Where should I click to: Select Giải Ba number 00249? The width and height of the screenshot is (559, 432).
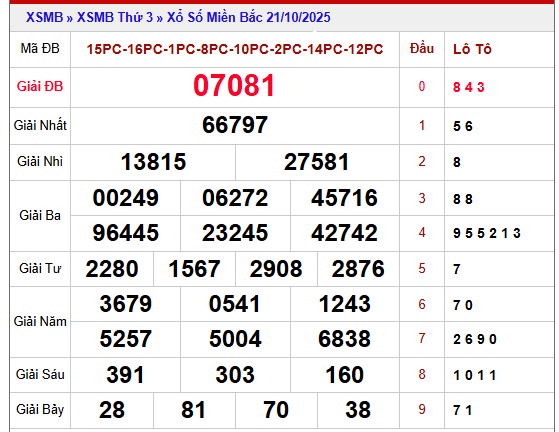point(125,198)
